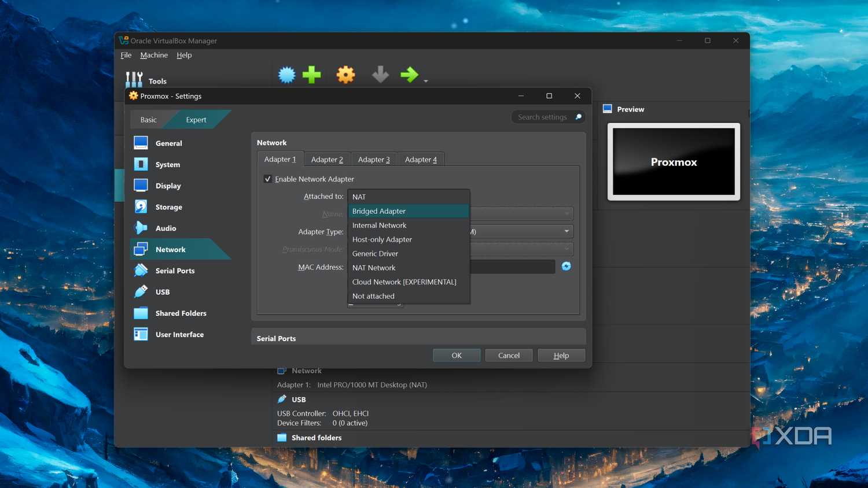Choose Bridged Adapter from the list
The height and width of the screenshot is (488, 868).
pyautogui.click(x=409, y=211)
